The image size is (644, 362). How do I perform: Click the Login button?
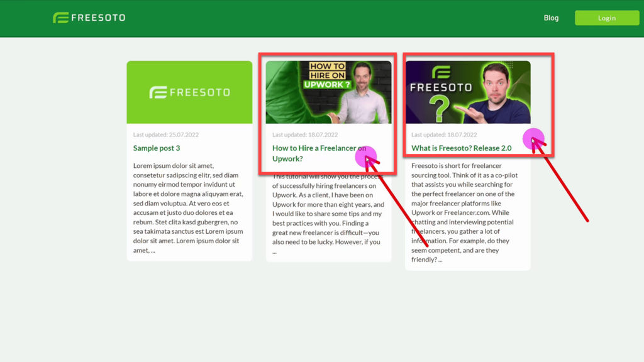click(x=607, y=18)
